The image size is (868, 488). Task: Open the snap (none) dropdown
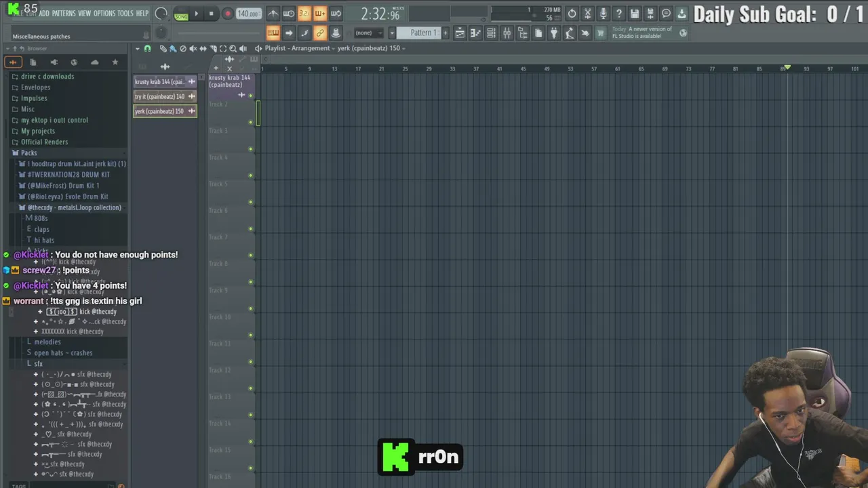(368, 33)
